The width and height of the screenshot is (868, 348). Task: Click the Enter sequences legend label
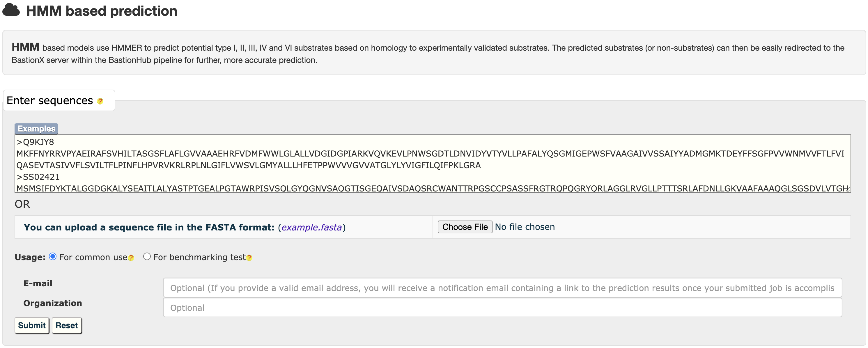point(49,100)
